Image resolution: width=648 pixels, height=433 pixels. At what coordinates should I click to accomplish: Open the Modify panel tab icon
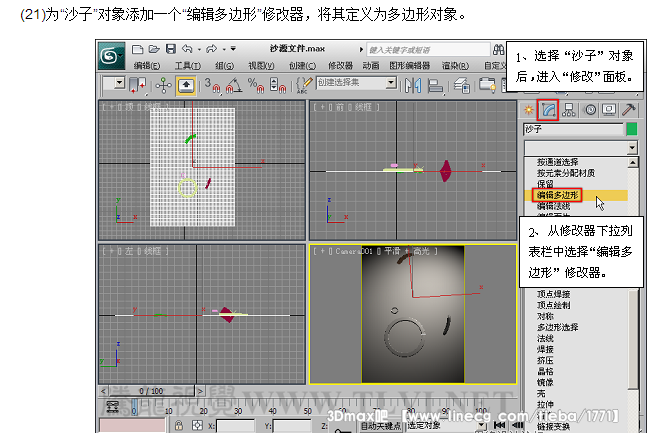coord(548,110)
